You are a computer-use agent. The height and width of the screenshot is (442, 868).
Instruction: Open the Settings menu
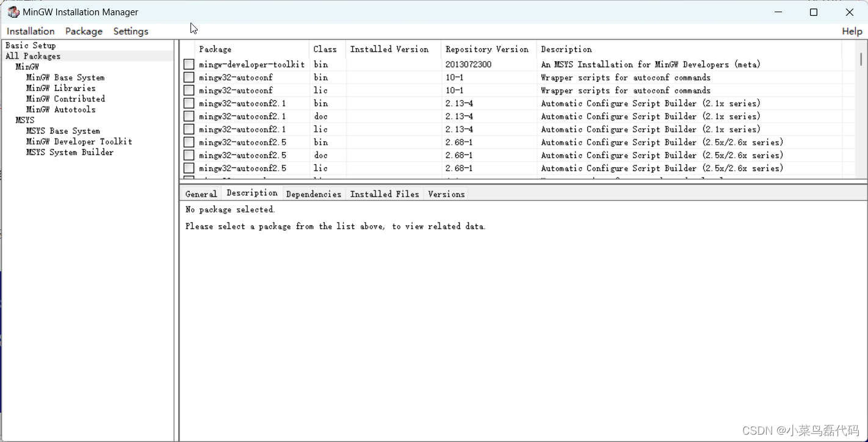tap(131, 31)
